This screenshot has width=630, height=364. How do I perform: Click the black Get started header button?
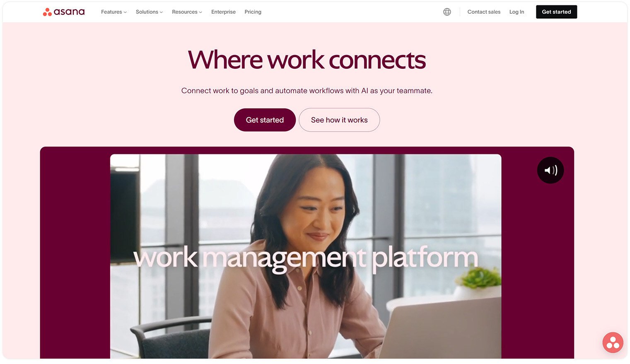click(556, 12)
